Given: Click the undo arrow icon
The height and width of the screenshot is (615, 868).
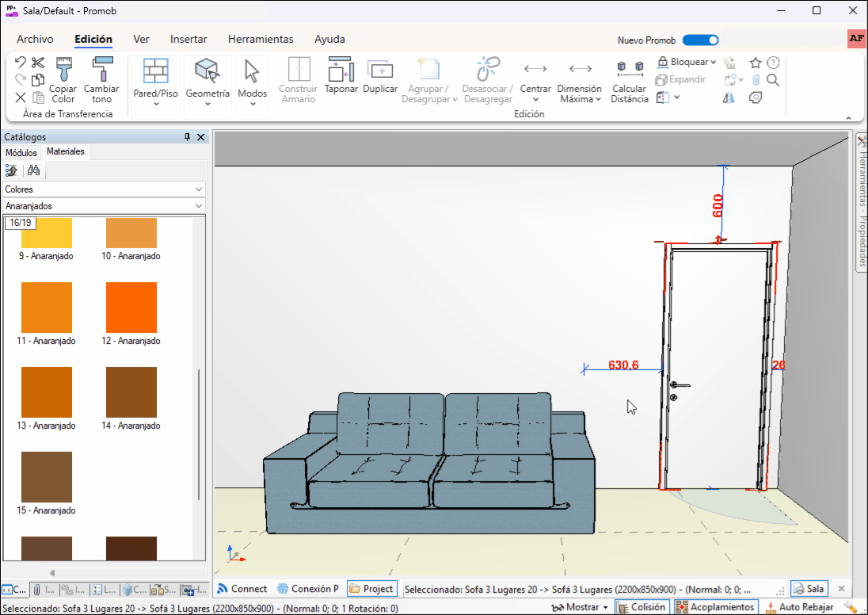Looking at the screenshot, I should pyautogui.click(x=21, y=63).
